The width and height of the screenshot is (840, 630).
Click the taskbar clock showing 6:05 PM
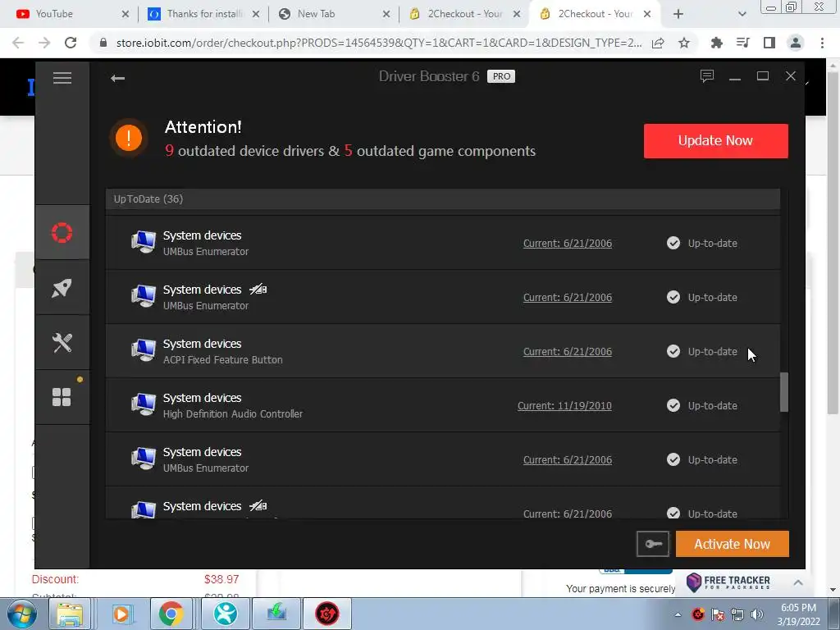(798, 614)
